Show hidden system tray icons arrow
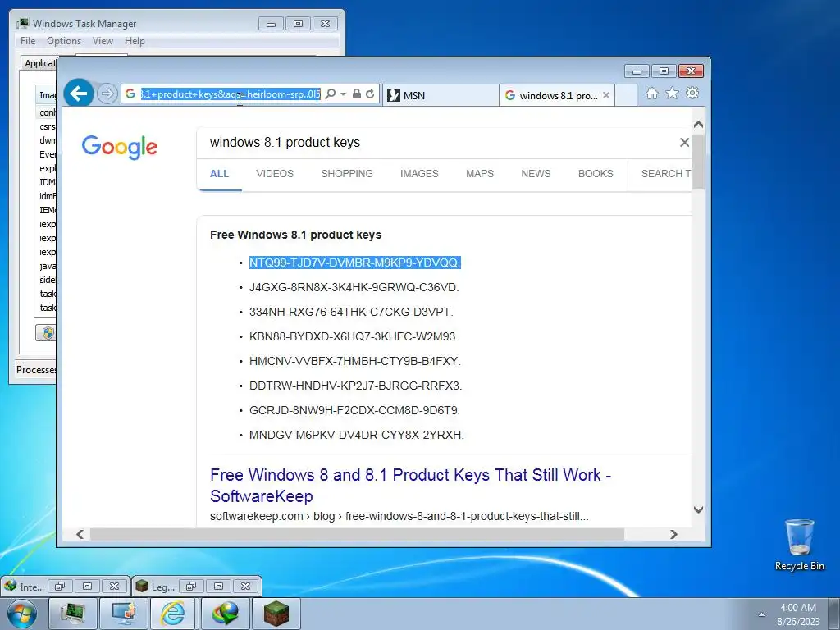This screenshot has width=840, height=630. point(761,614)
